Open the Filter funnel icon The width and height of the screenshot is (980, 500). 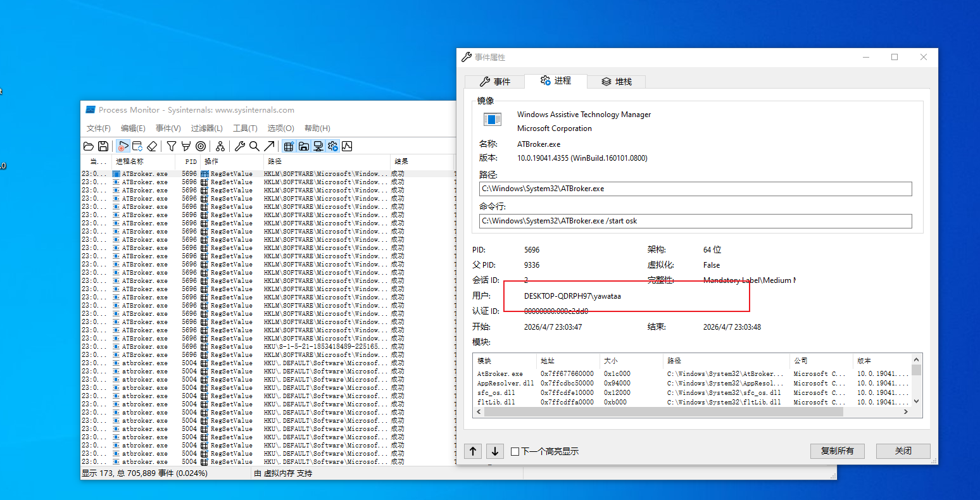tap(172, 146)
